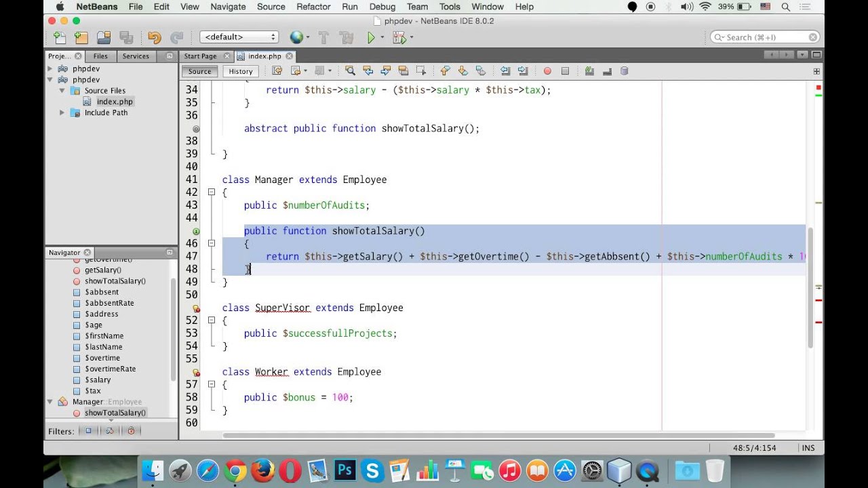Start macro recording with the red circle
Image resolution: width=868 pixels, height=488 pixels.
coord(547,70)
